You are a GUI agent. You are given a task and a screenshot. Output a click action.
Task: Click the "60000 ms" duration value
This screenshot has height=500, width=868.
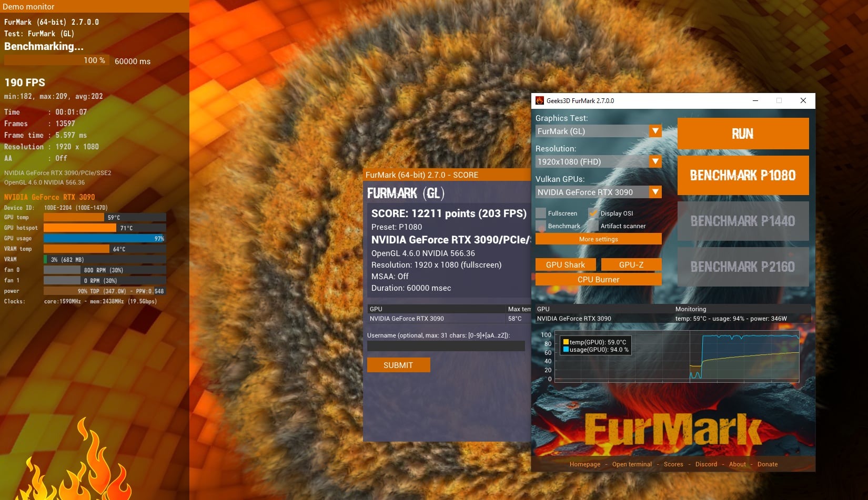coord(133,61)
